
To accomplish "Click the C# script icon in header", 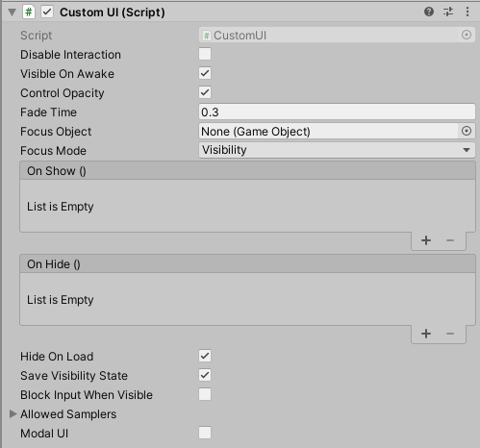I will (29, 12).
